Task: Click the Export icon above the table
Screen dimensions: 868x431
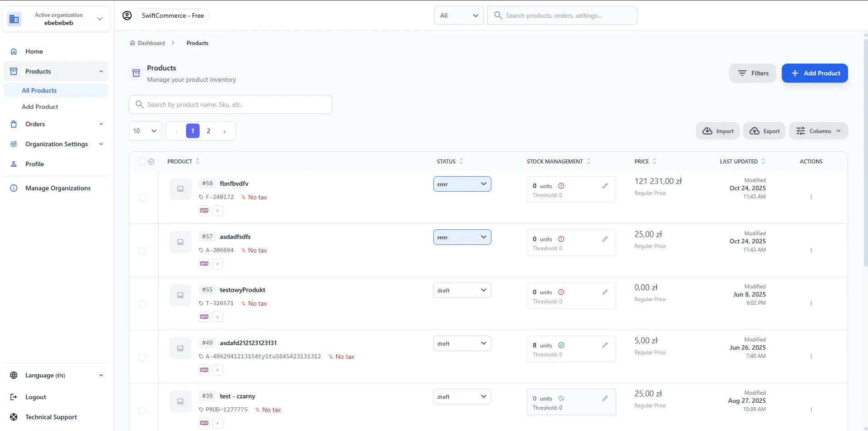Action: click(x=764, y=131)
